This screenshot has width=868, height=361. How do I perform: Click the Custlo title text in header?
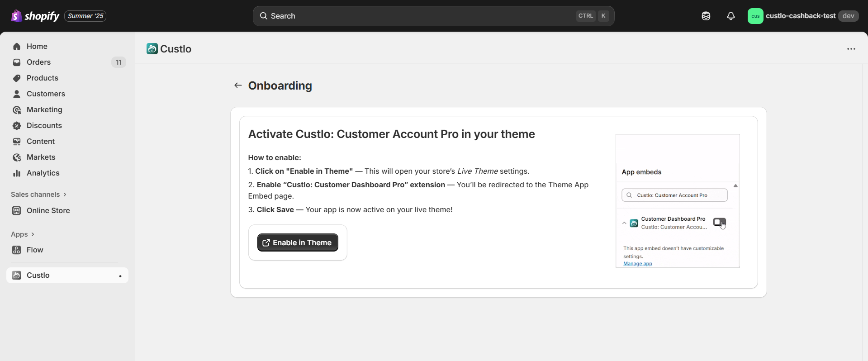(x=176, y=49)
